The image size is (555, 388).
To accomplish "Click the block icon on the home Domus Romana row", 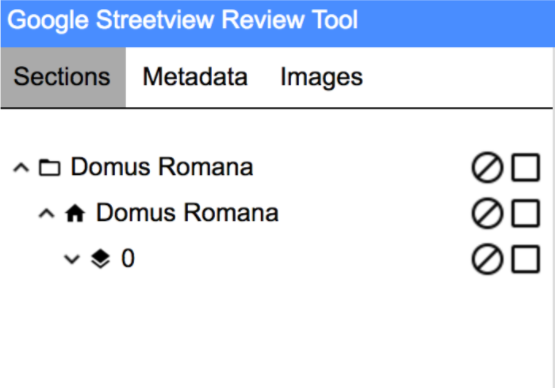I will 487,213.
